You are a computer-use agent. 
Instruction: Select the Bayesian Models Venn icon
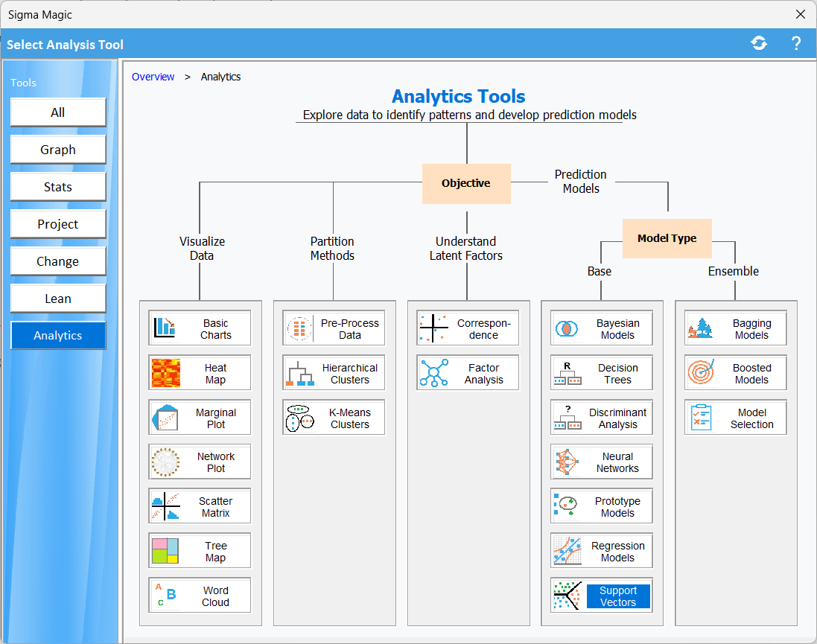pyautogui.click(x=568, y=328)
